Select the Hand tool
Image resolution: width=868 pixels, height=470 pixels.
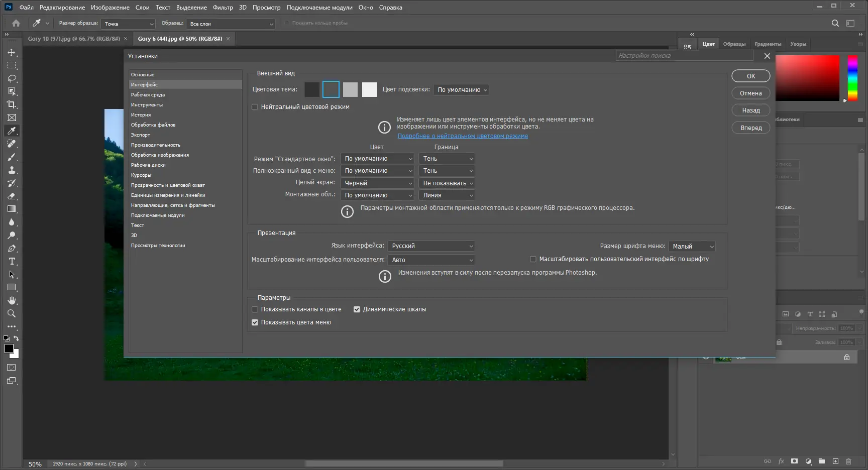(12, 300)
